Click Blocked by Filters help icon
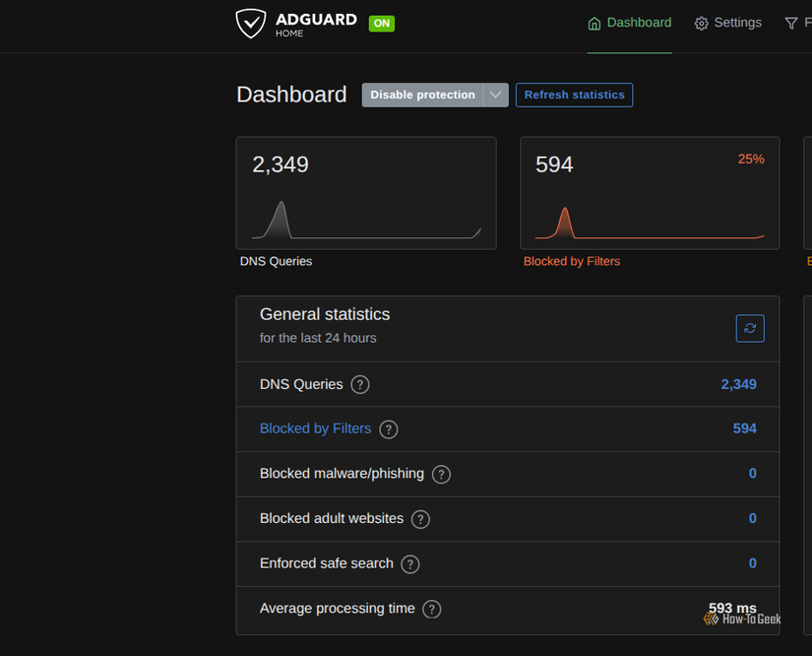 click(x=389, y=429)
